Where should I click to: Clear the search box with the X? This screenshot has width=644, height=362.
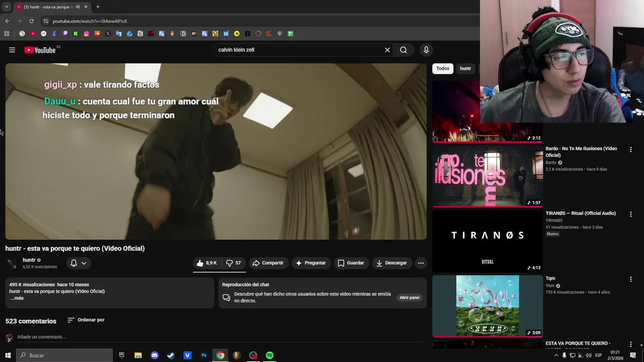(x=387, y=50)
